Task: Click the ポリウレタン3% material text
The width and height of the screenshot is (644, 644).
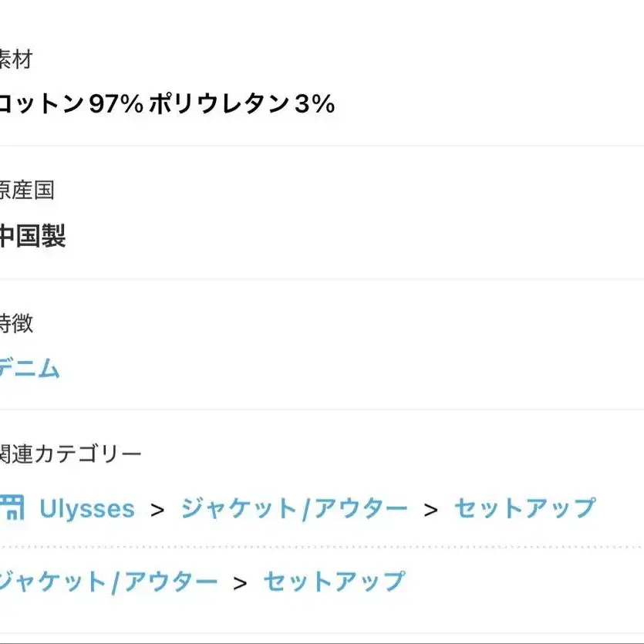Action: (x=242, y=104)
